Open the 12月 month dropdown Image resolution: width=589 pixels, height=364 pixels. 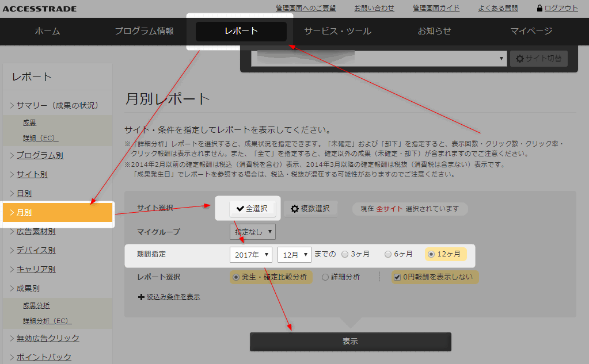(294, 254)
